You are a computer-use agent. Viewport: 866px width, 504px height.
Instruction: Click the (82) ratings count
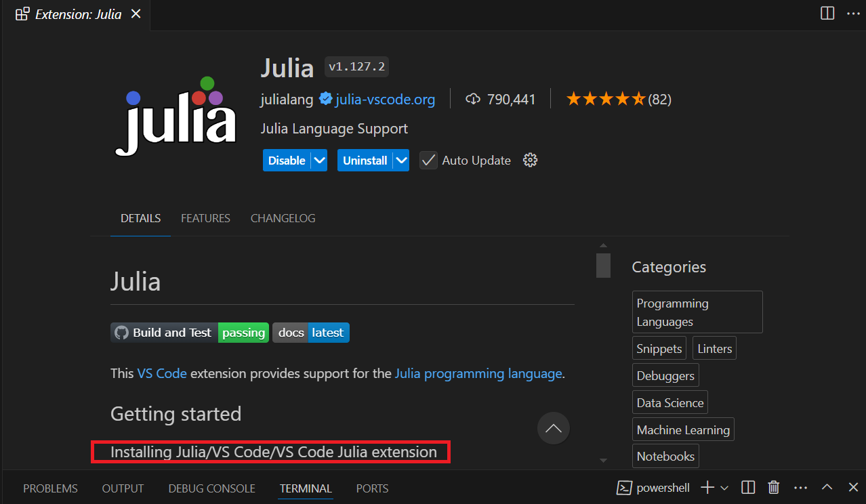point(659,100)
